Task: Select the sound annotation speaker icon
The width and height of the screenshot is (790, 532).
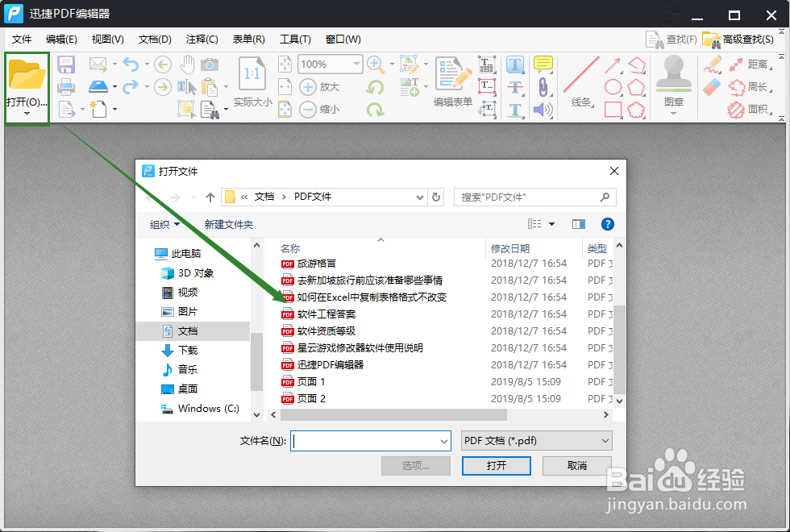Action: point(543,110)
